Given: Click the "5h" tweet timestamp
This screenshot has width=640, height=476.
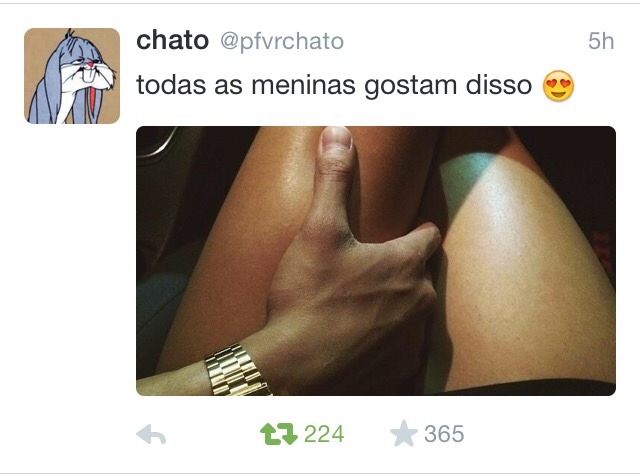Looking at the screenshot, I should point(601,41).
